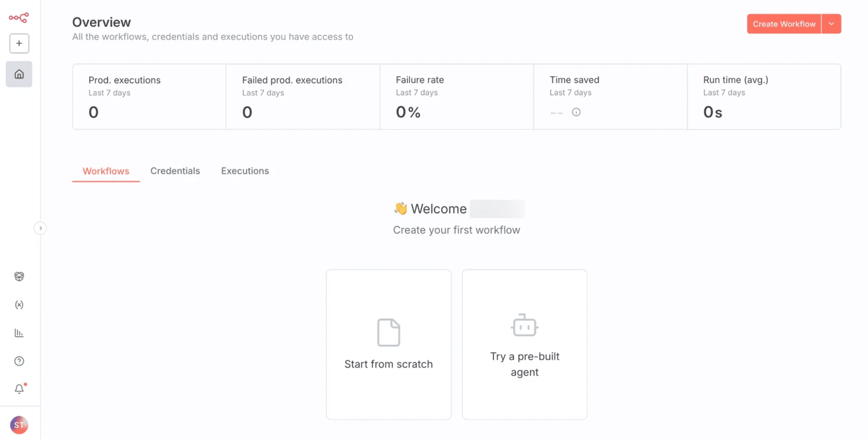The height and width of the screenshot is (440, 868).
Task: Expand the sidebar with chevron arrow
Action: tap(40, 228)
